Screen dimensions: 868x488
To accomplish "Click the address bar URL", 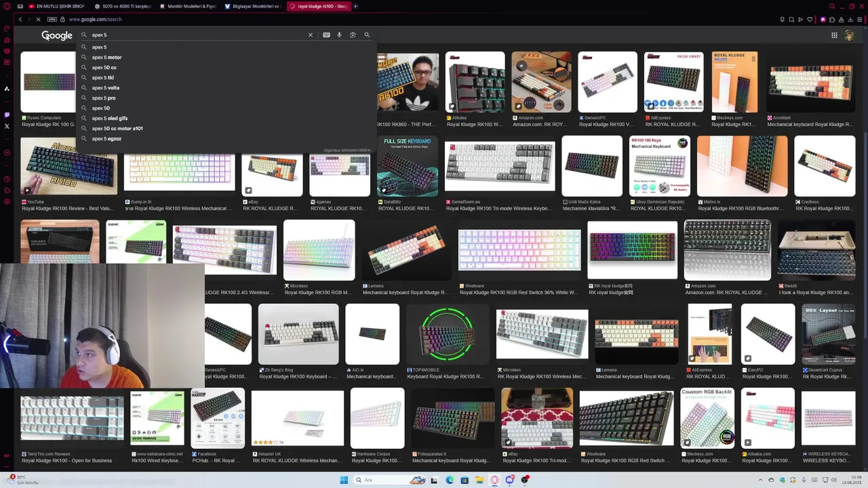I will [95, 20].
